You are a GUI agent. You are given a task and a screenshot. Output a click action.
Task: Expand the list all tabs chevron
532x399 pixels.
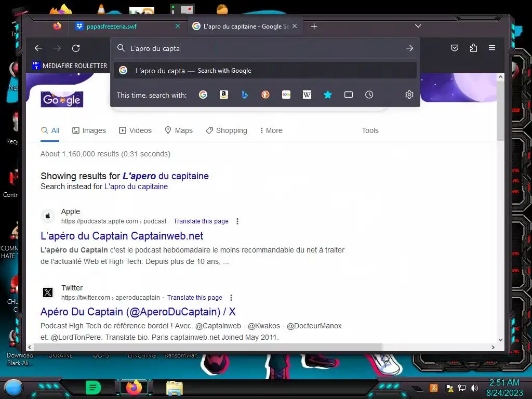coord(418,26)
